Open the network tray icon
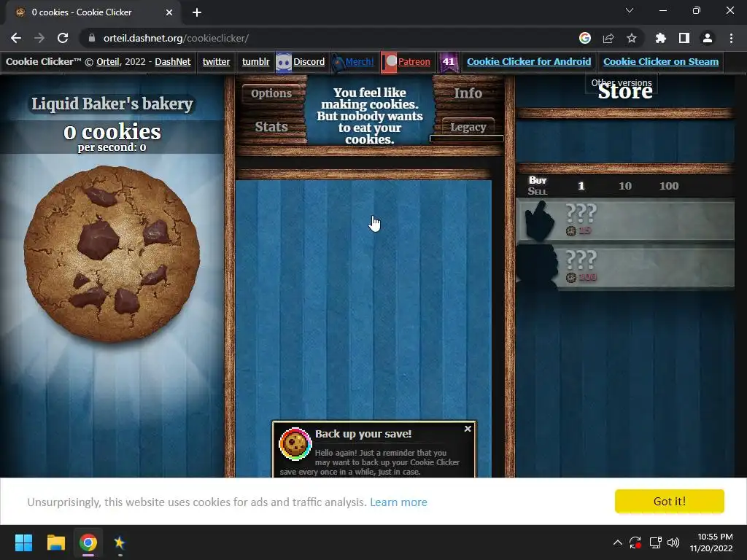Viewport: 747px width, 560px height. 656,542
